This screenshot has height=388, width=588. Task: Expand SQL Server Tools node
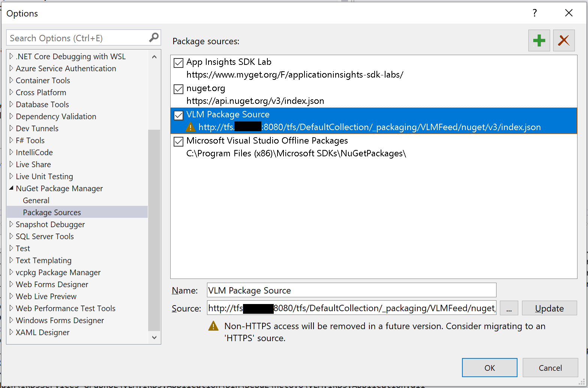pos(11,236)
